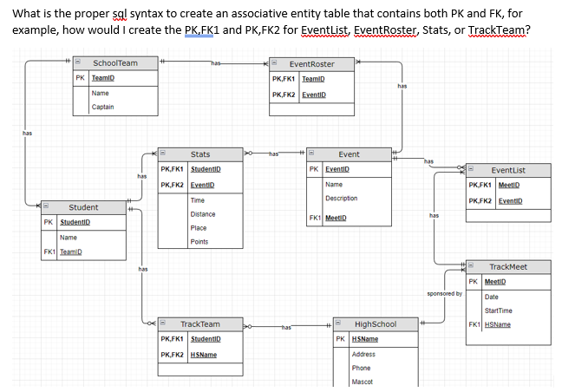
Task: Click Place attribute in Stats table
Action: [x=199, y=228]
